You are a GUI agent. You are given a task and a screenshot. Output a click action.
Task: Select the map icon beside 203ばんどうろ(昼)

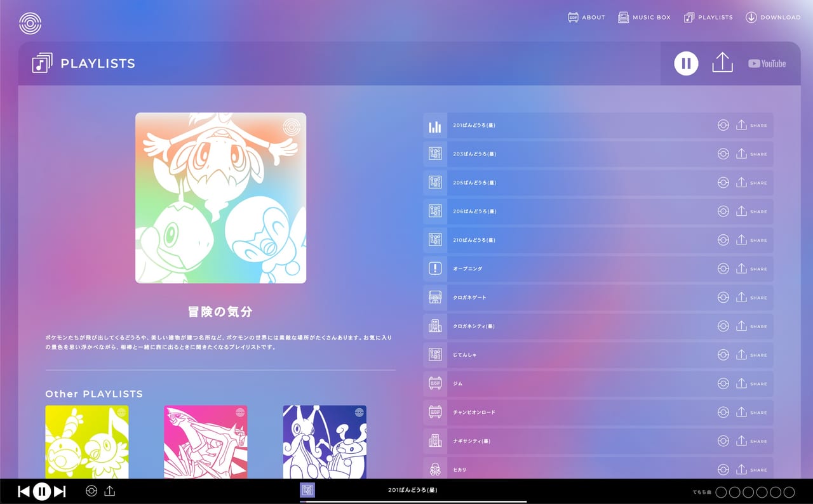coord(434,154)
